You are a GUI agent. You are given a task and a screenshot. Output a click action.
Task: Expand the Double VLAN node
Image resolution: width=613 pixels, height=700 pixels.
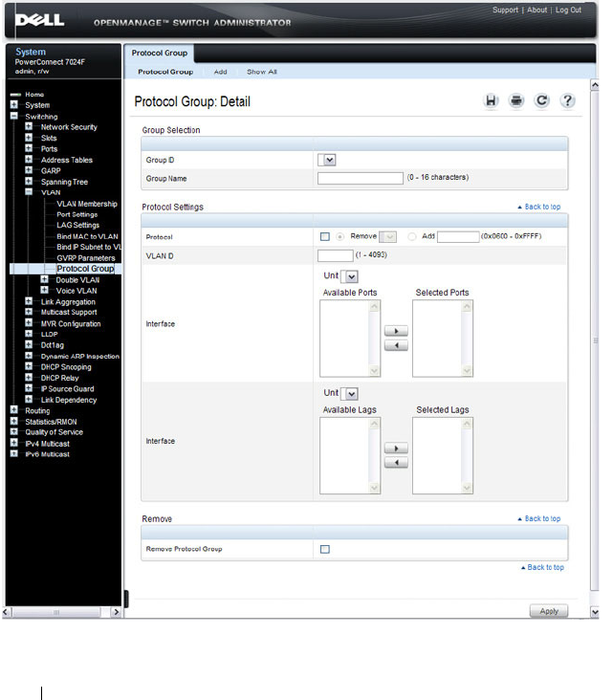click(x=44, y=279)
